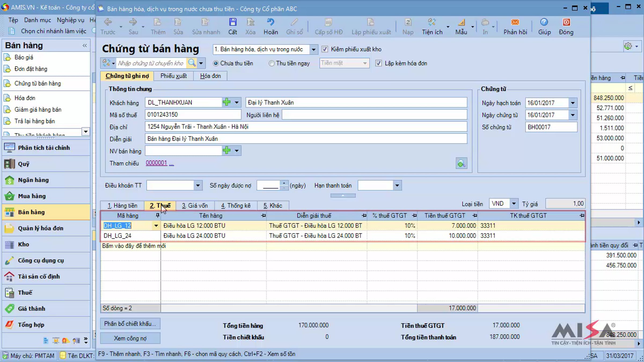Open the Mua hàng module in sidebar
Screen dimensions: 644x362
46,196
